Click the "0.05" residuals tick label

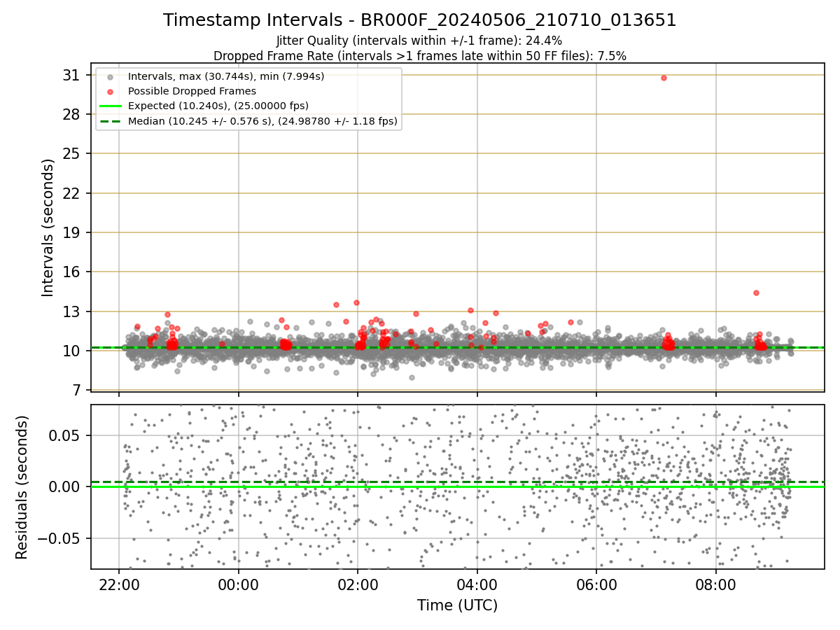click(66, 435)
